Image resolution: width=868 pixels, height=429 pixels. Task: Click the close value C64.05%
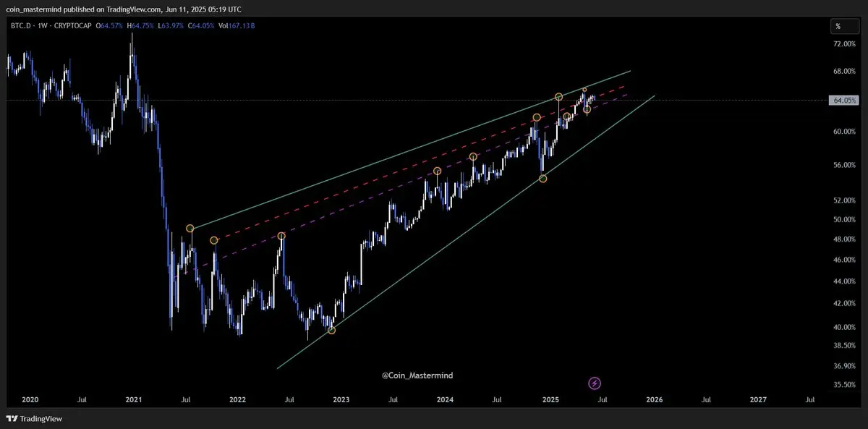[x=202, y=26]
